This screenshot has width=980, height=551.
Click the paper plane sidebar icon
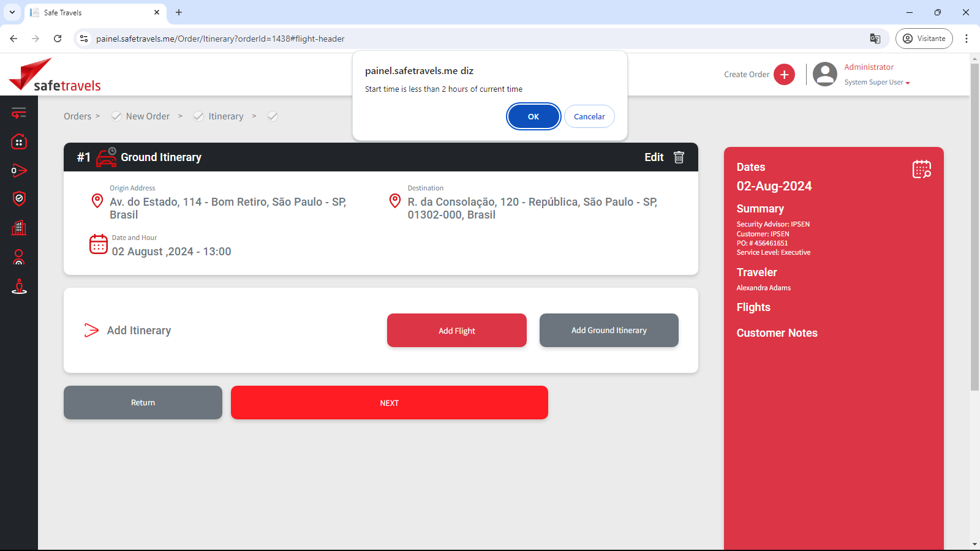pyautogui.click(x=19, y=170)
